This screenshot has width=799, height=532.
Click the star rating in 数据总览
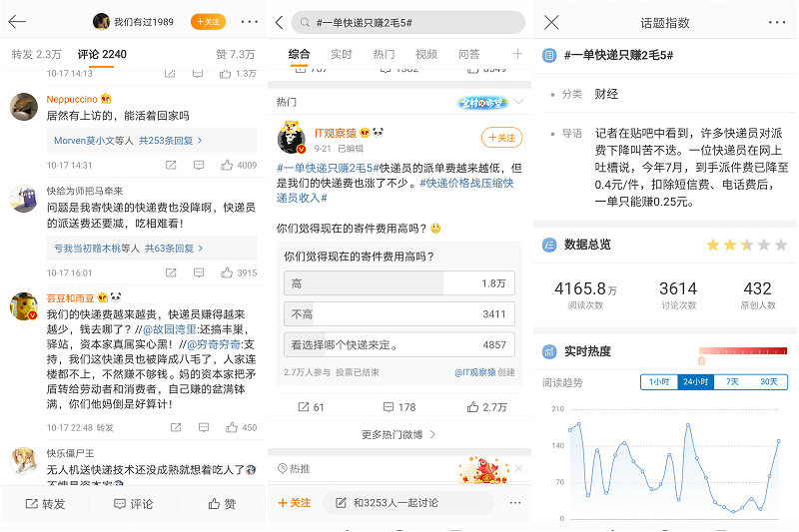(x=746, y=245)
